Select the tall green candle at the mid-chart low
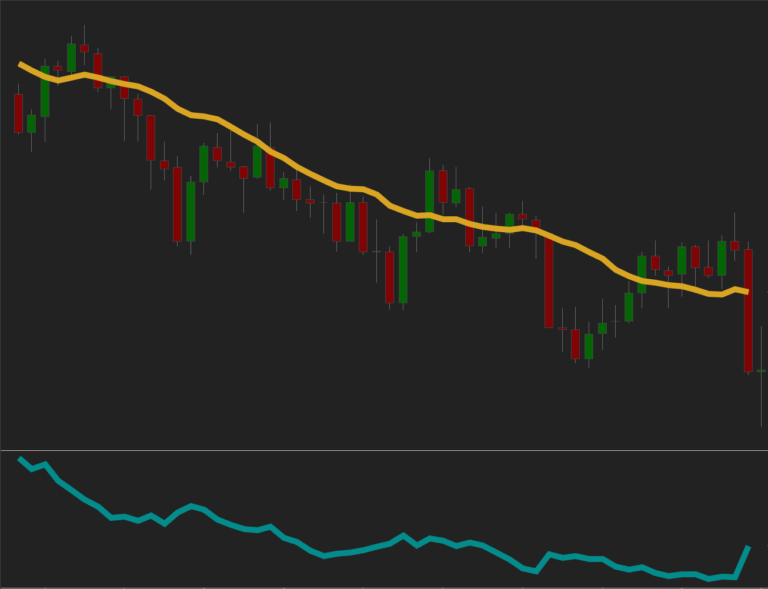 click(x=403, y=269)
